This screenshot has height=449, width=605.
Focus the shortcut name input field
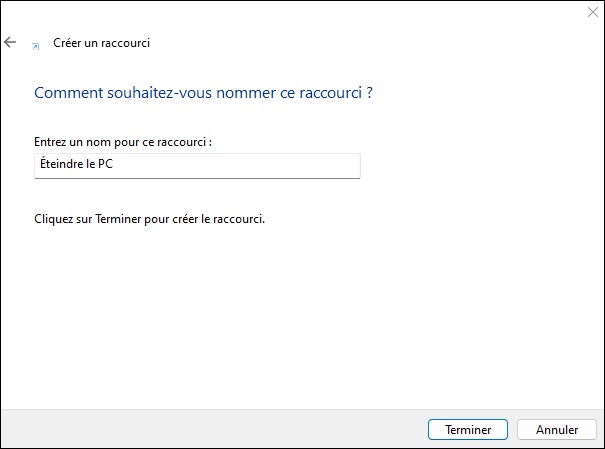pyautogui.click(x=197, y=166)
